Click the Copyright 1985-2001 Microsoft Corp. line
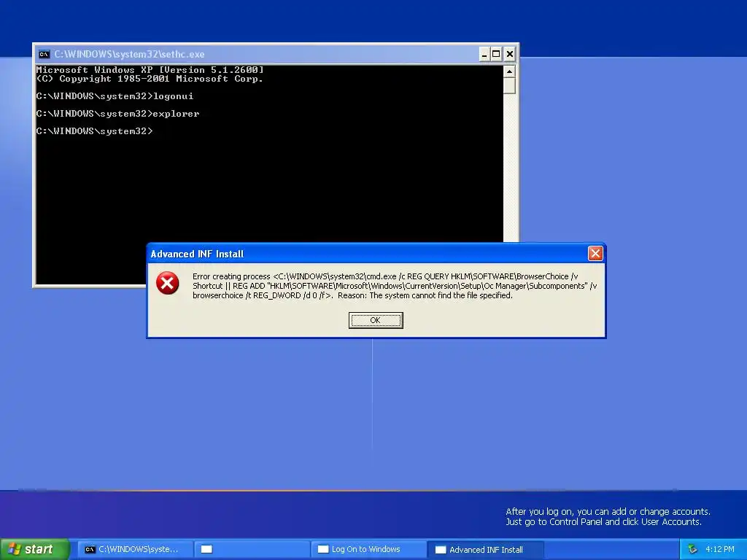The image size is (747, 560). pos(150,79)
